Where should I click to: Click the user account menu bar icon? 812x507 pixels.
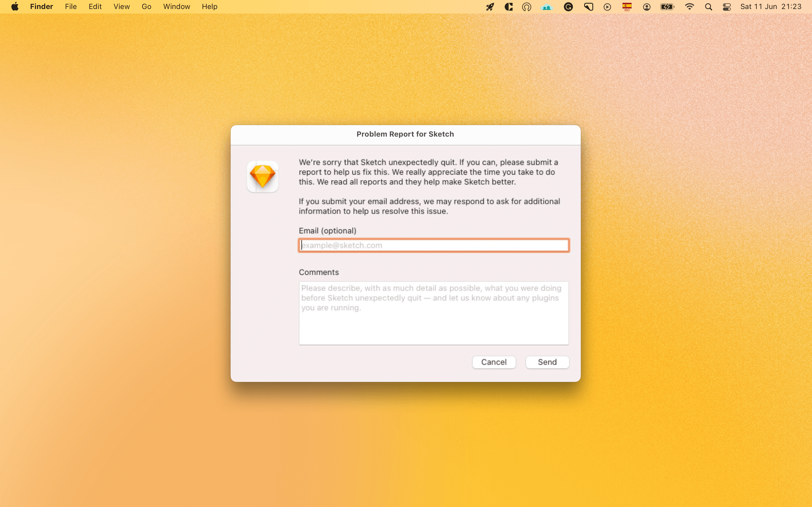click(646, 6)
